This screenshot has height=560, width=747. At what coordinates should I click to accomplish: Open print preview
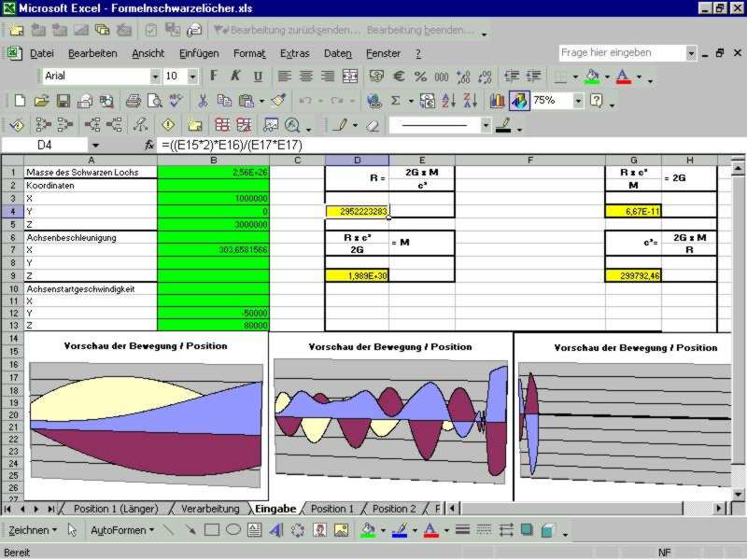tap(155, 101)
